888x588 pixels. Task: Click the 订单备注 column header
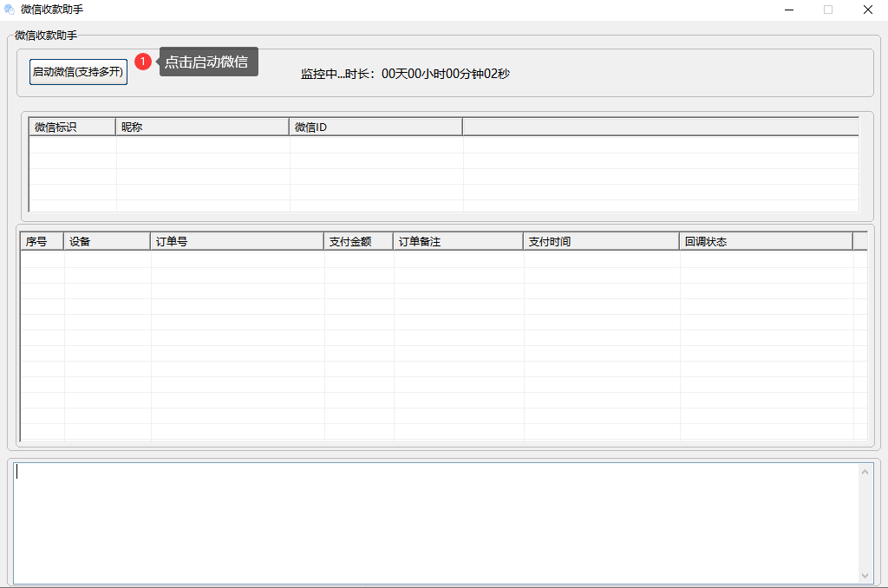pyautogui.click(x=458, y=241)
